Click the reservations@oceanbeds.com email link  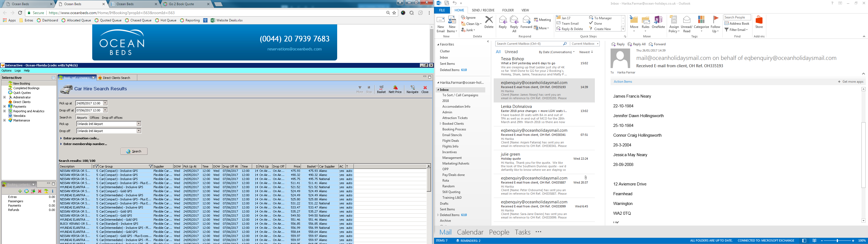click(294, 49)
